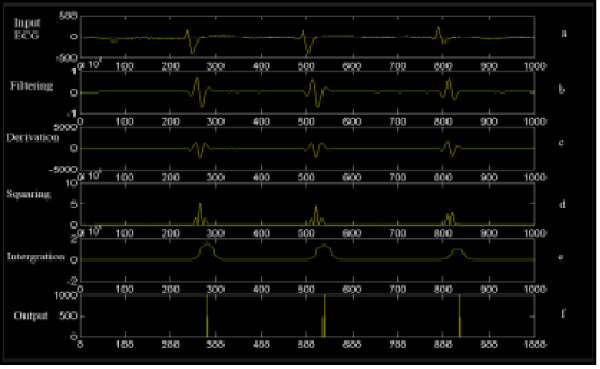This screenshot has width=600, height=369.
Task: Click third vertical pulse in Output plot
Action: pyautogui.click(x=460, y=316)
